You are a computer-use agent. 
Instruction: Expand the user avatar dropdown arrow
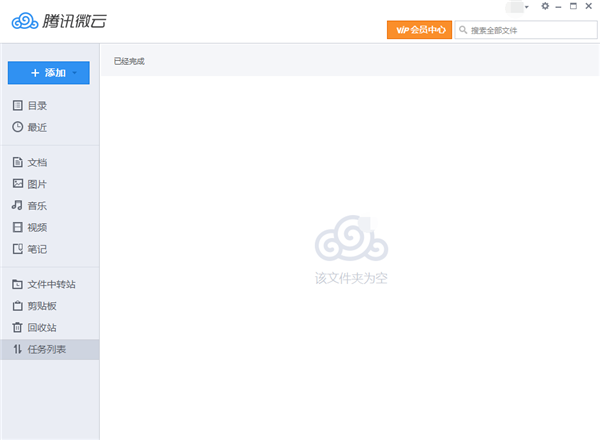coord(527,7)
